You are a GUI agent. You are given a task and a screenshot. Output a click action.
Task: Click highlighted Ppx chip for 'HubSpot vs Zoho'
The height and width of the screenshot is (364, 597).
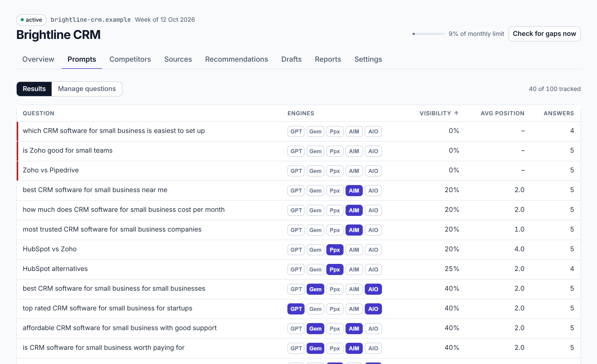335,250
